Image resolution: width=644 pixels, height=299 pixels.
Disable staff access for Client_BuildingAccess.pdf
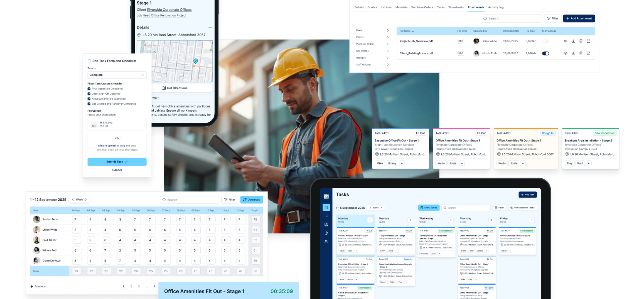(546, 53)
